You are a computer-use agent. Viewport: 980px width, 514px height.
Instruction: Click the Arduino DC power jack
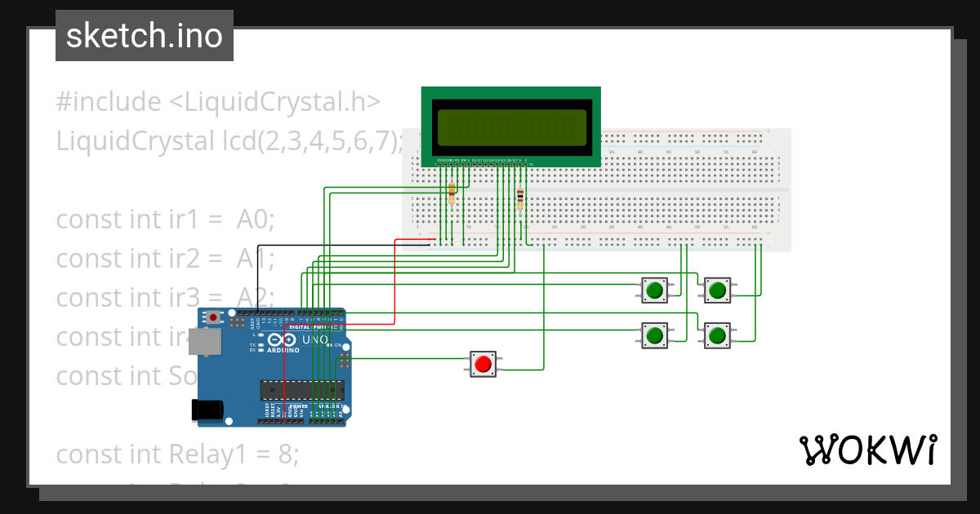[x=207, y=410]
